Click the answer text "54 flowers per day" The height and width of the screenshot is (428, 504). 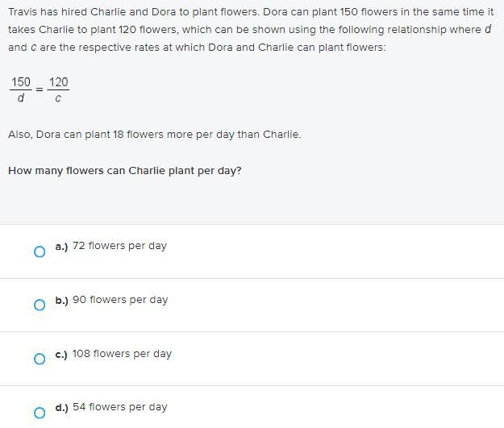120,407
